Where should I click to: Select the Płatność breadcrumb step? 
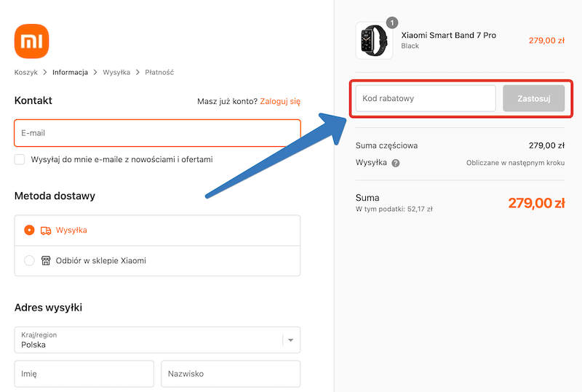coord(159,72)
